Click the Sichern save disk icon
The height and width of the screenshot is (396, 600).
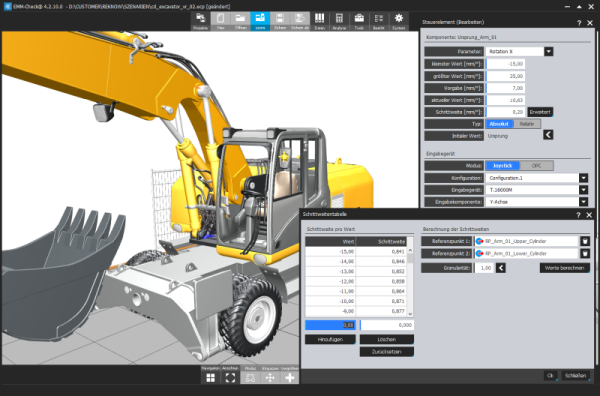[280, 21]
